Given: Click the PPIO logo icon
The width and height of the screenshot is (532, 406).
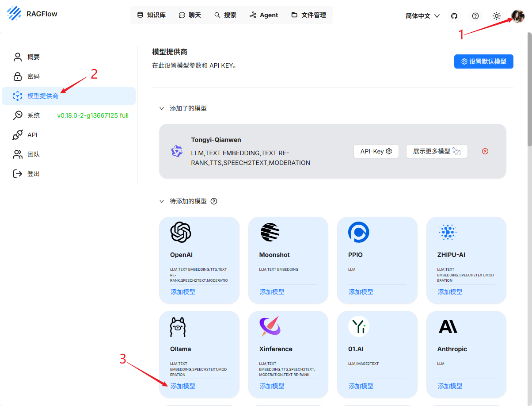Looking at the screenshot, I should (359, 232).
